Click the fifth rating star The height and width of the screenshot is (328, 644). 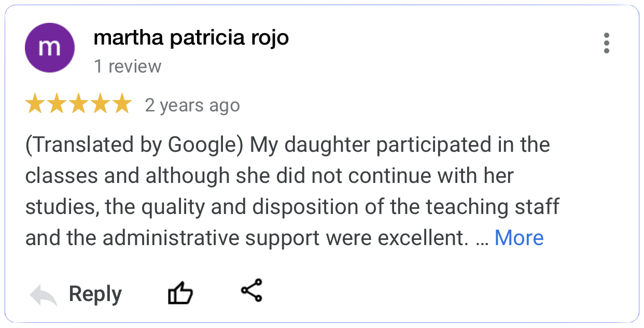click(x=122, y=104)
